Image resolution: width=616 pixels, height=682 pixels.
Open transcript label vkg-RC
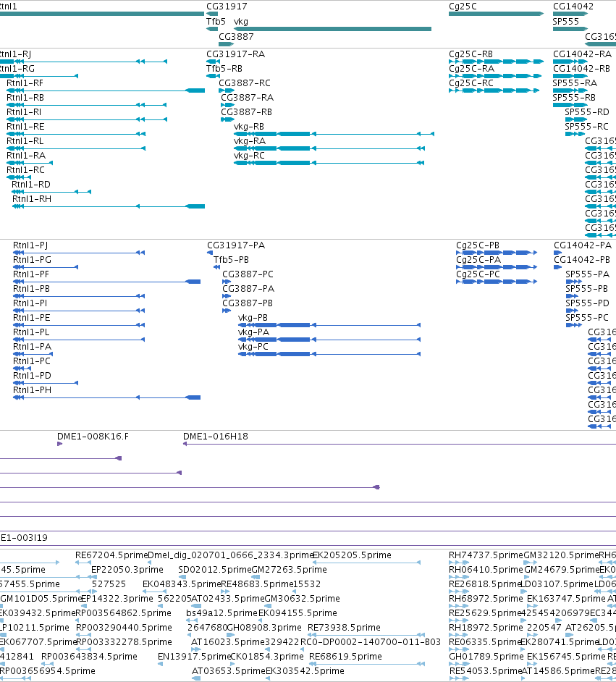249,155
